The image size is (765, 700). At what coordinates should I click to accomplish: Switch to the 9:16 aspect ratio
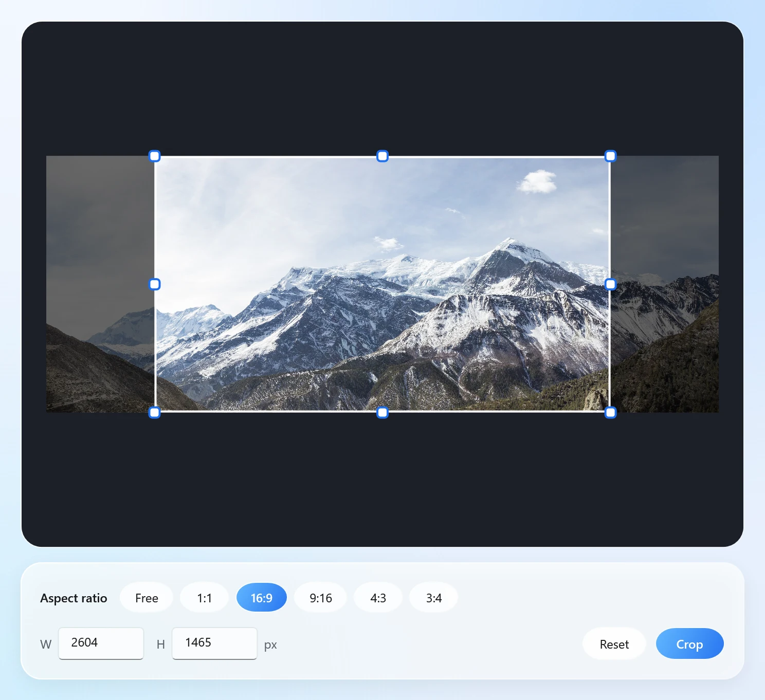[x=321, y=598]
